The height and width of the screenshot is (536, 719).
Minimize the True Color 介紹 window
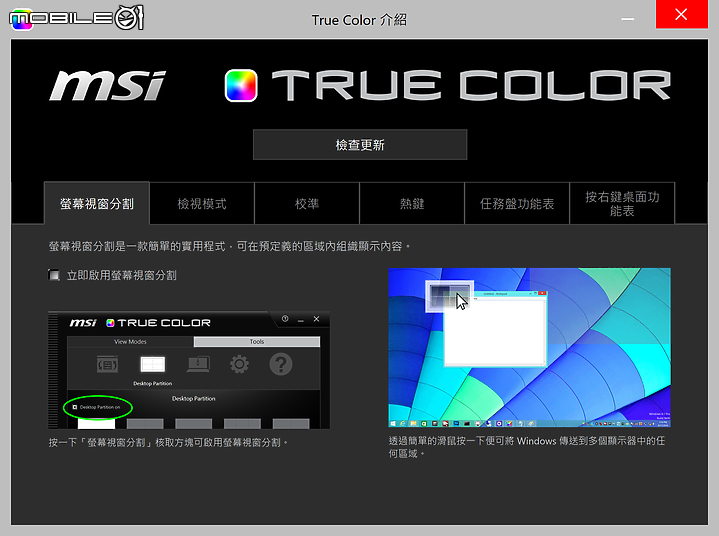pyautogui.click(x=628, y=19)
